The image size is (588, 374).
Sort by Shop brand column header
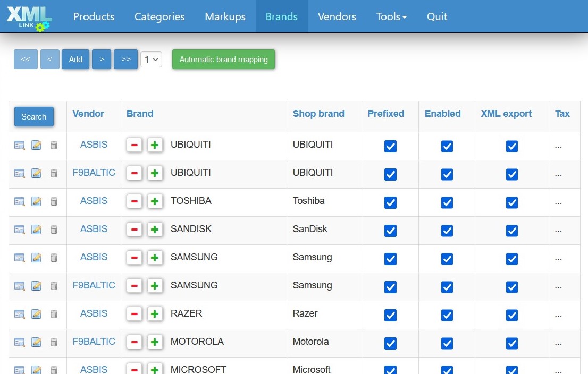coord(318,114)
